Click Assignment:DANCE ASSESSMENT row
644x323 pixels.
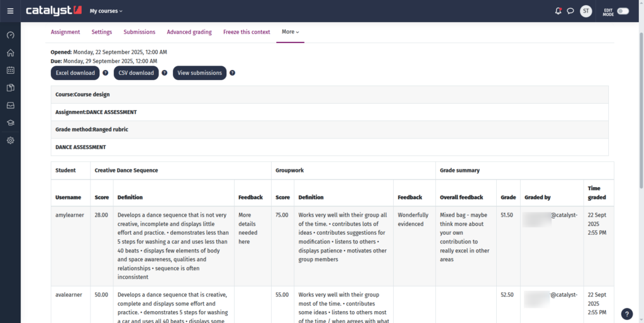(x=330, y=112)
